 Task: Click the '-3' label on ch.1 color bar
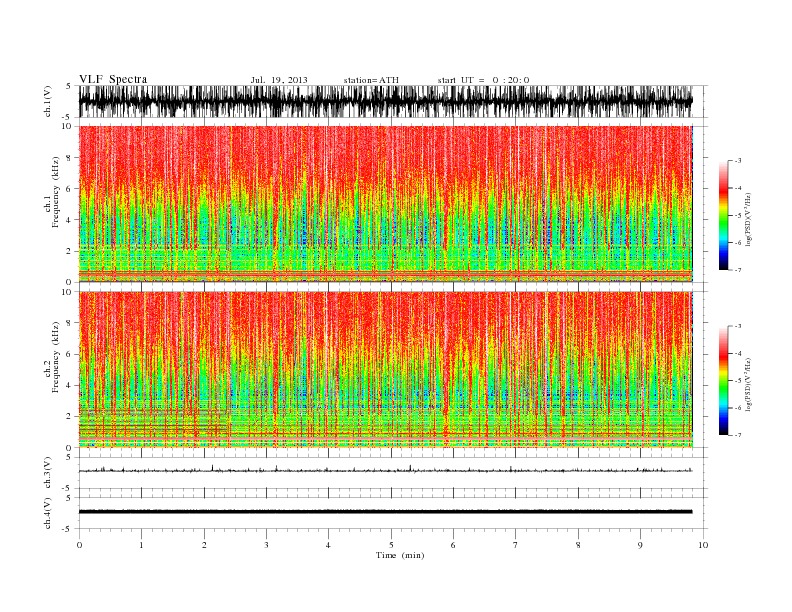737,161
